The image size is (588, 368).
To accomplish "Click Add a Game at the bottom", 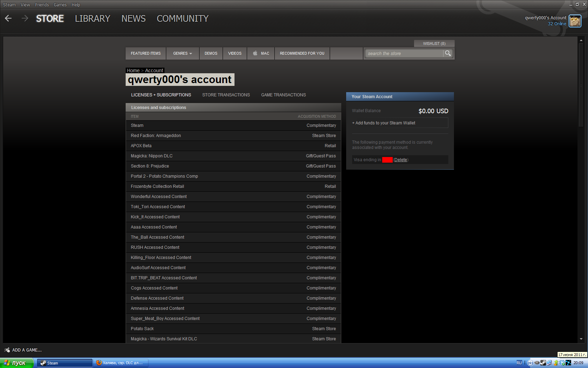I will point(27,350).
